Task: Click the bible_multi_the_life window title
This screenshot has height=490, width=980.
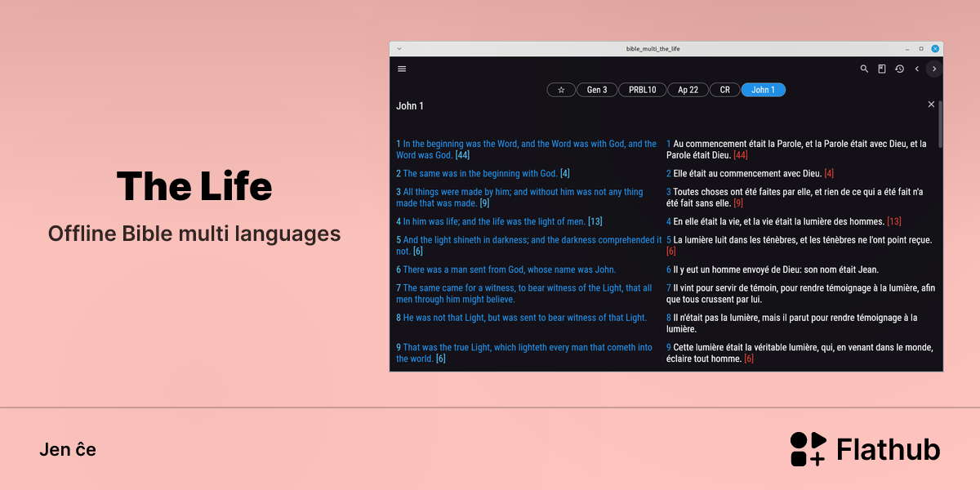Action: pos(653,49)
